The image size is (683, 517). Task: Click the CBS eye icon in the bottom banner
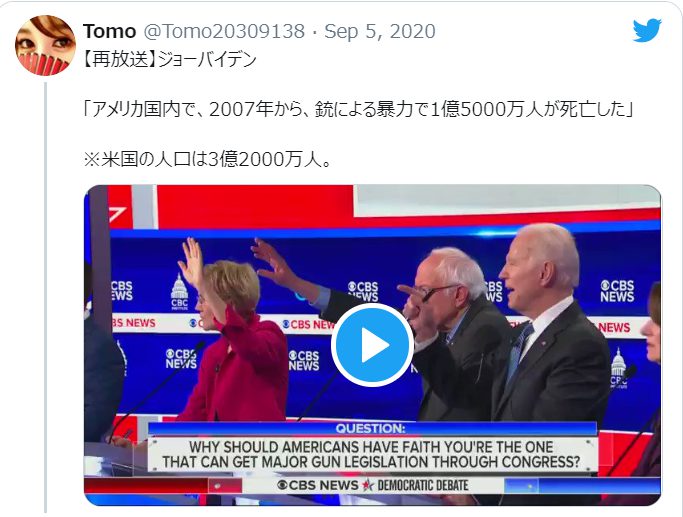(282, 485)
